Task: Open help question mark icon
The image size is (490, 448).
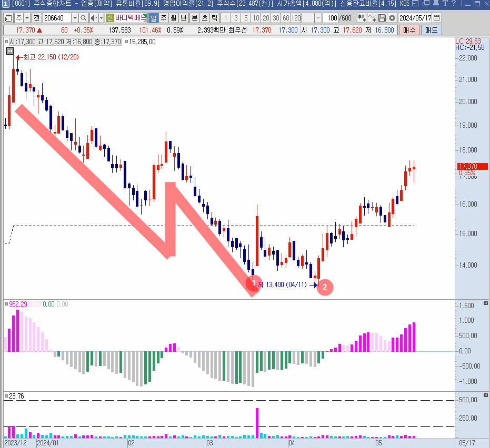Action: (454, 4)
